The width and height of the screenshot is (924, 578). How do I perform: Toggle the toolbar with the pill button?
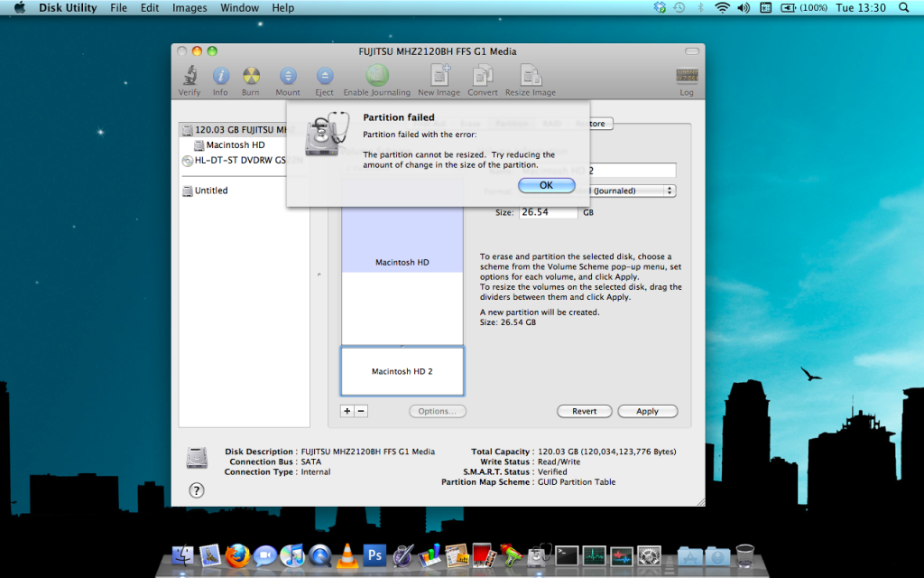pos(692,51)
